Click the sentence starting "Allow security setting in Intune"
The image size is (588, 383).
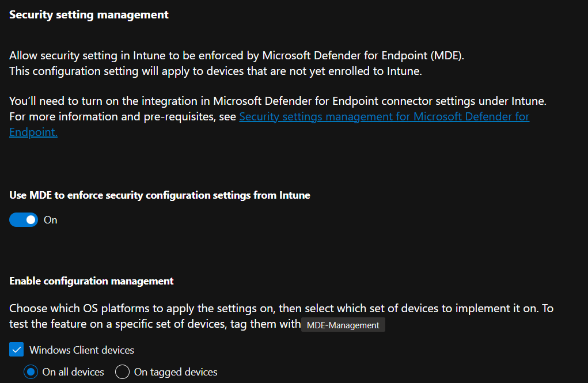tap(237, 55)
